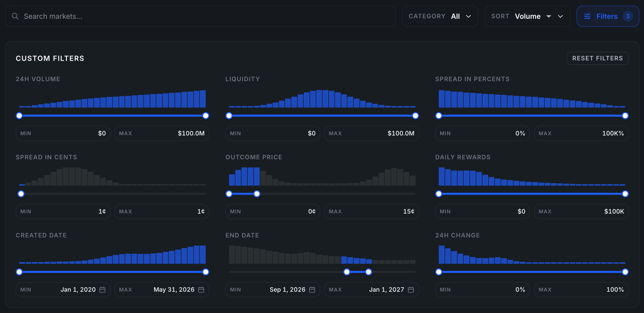Grab the 24H Volume maximum slider handle
Viewport: 644px width, 313px height.
(x=206, y=116)
